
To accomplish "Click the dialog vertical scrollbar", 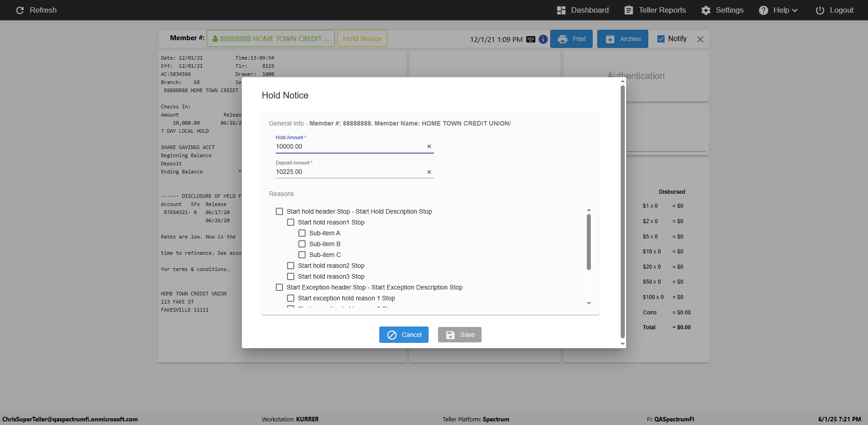I will (623, 211).
